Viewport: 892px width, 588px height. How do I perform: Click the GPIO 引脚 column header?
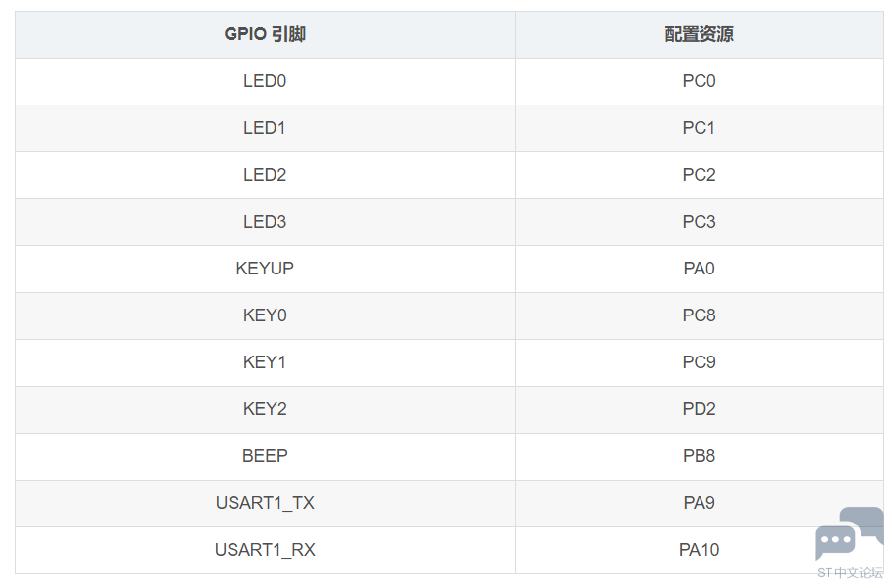[265, 35]
